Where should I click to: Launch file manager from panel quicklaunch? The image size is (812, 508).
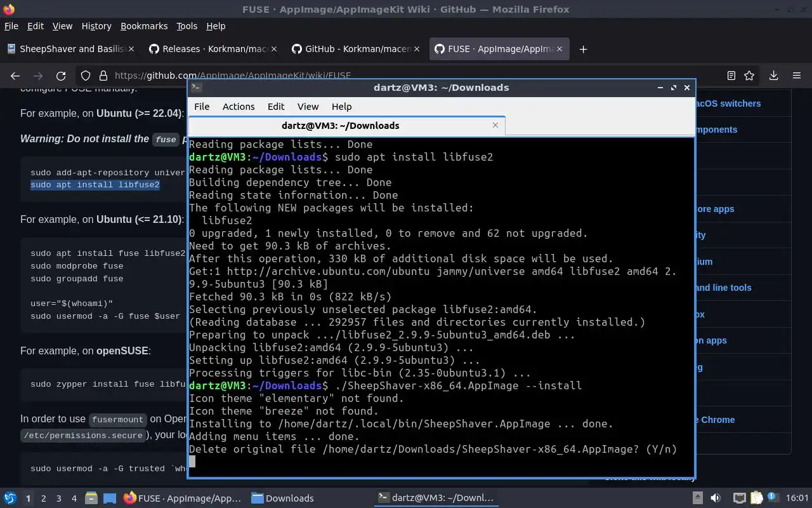(x=91, y=498)
